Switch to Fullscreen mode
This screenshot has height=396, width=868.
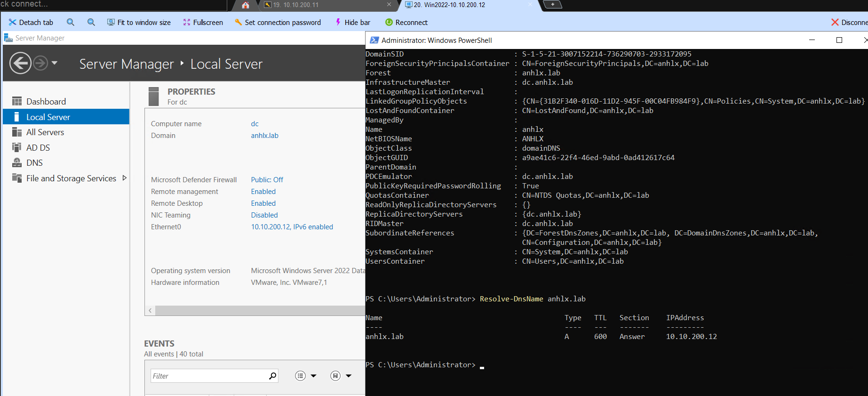(x=203, y=22)
